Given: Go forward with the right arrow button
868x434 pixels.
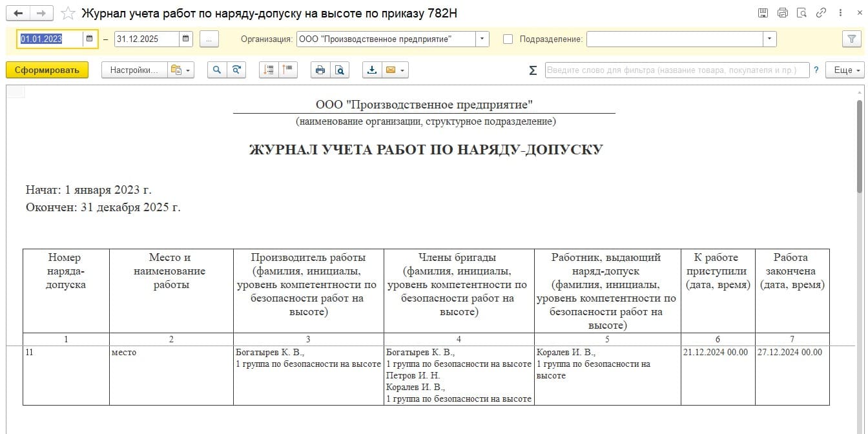Looking at the screenshot, I should coord(40,13).
